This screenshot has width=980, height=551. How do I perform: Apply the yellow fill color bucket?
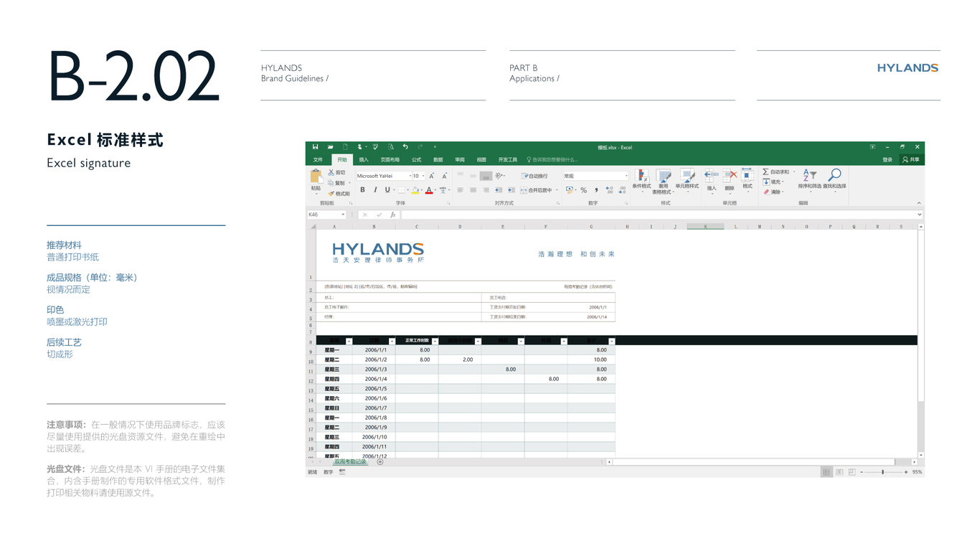[415, 190]
